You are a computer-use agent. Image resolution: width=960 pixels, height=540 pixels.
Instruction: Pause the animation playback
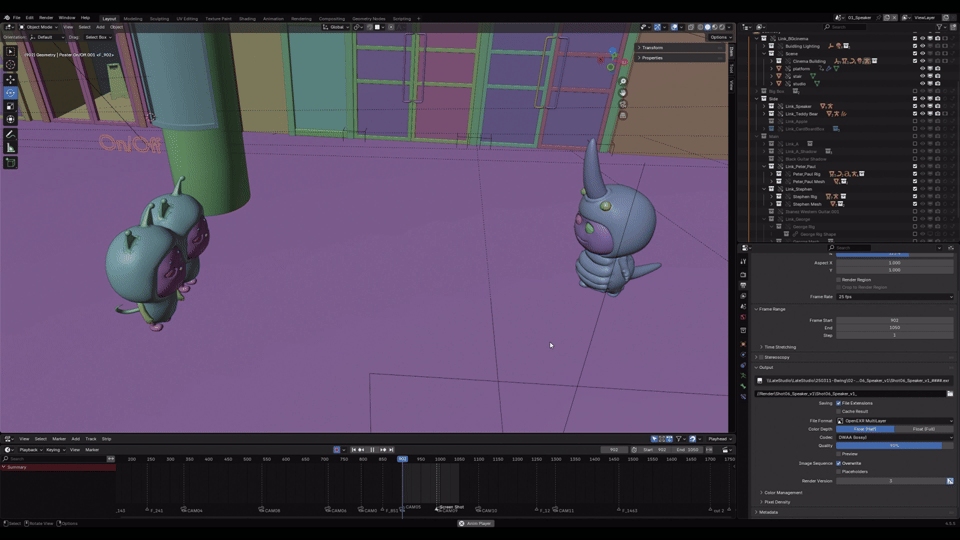tap(372, 450)
